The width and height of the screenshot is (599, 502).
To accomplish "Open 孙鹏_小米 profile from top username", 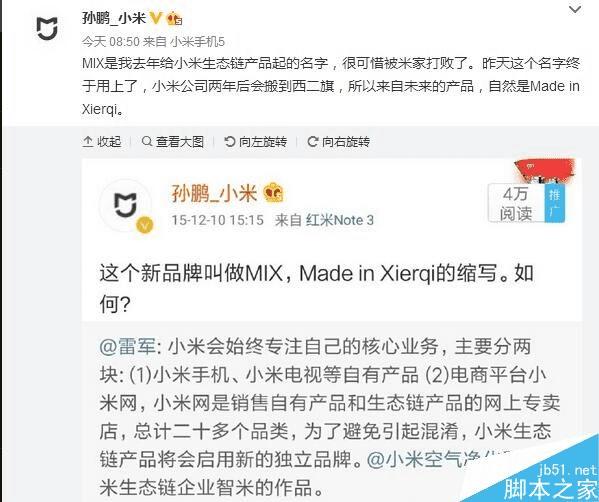I will tap(114, 18).
